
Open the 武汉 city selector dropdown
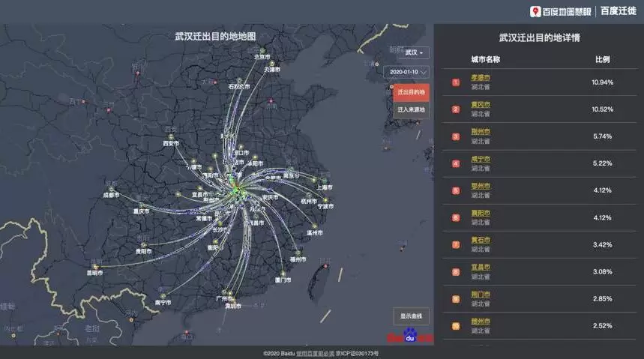414,52
